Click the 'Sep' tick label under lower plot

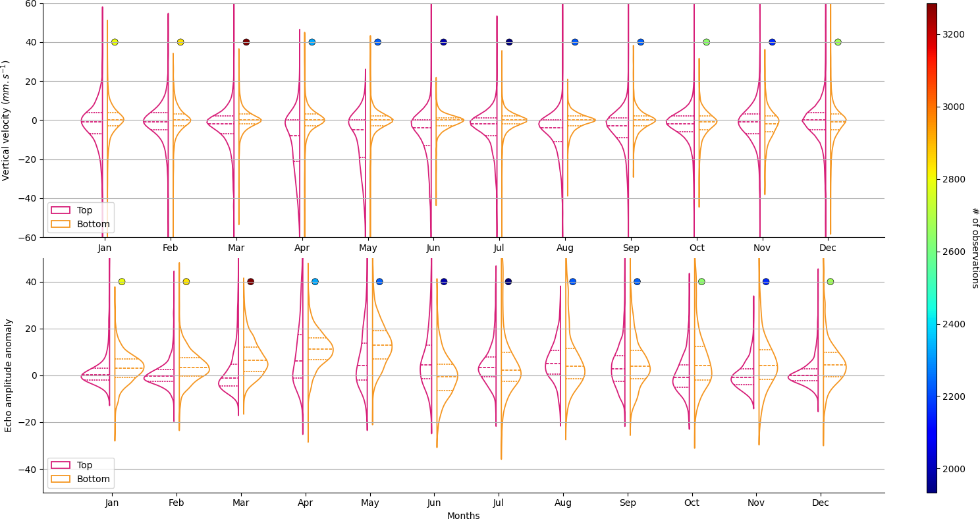click(628, 503)
